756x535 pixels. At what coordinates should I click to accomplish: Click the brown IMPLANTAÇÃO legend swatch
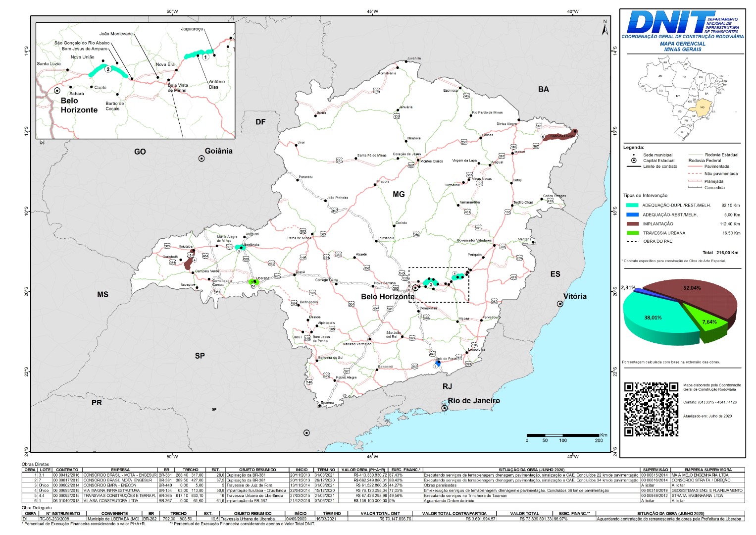click(x=632, y=224)
